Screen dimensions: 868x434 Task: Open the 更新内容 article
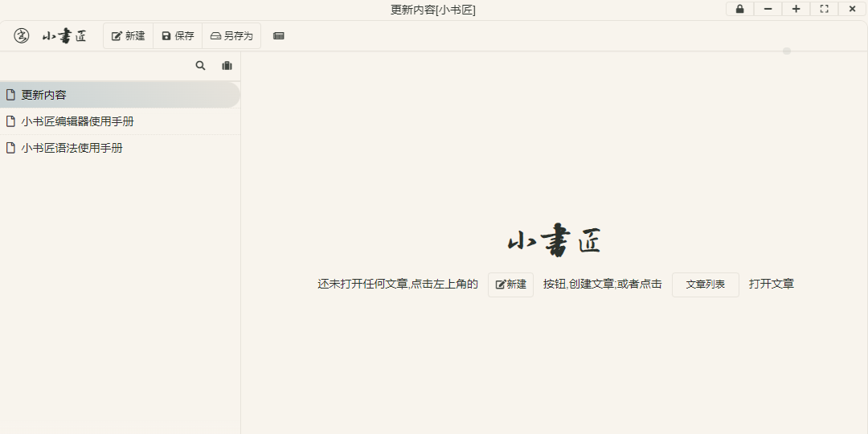click(x=120, y=95)
